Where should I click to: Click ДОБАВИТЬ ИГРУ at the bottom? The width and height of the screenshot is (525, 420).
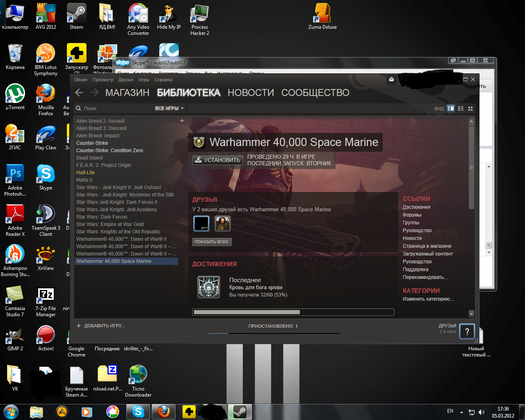[x=100, y=326]
